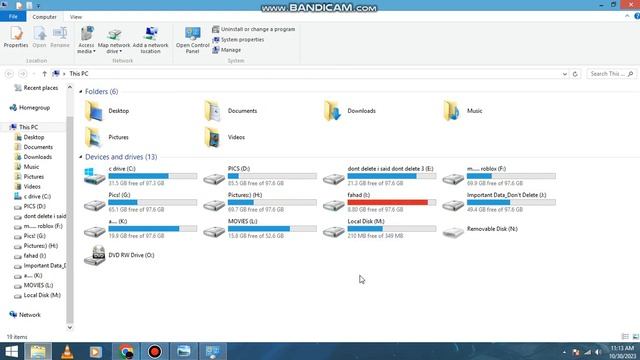This screenshot has height=360, width=640.
Task: Select the Desktop folder icon
Action: (94, 111)
